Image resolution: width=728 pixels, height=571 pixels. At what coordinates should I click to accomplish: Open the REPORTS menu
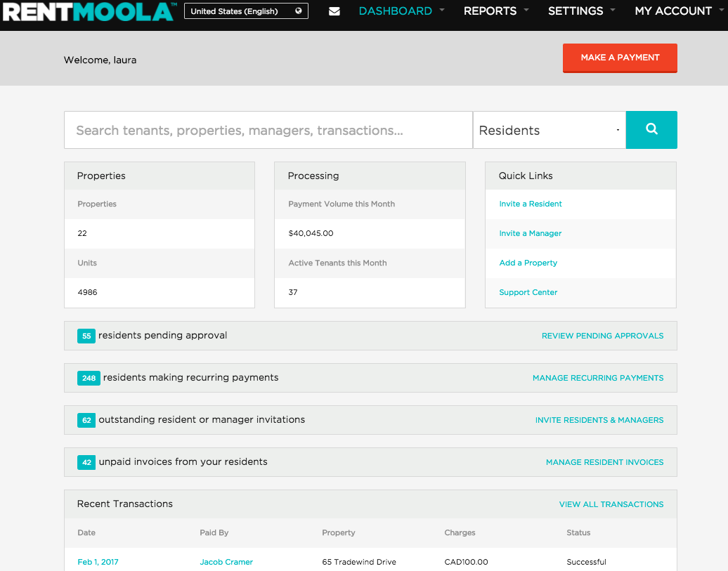point(490,11)
